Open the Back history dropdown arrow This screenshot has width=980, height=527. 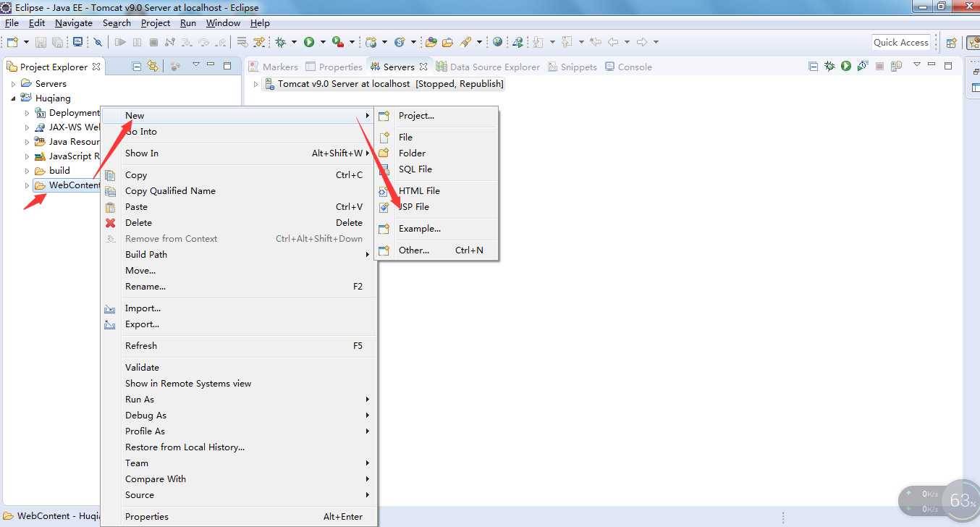point(627,42)
